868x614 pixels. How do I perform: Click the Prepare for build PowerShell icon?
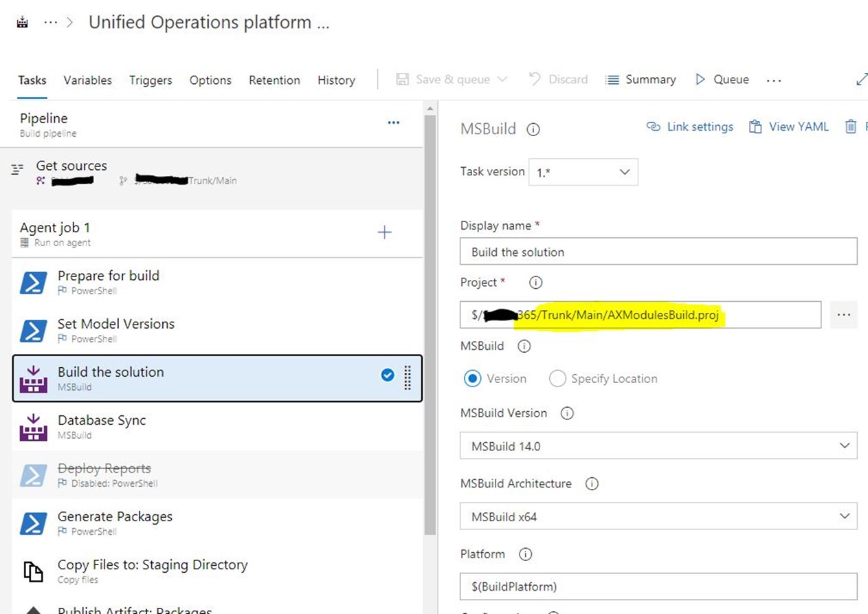(33, 283)
